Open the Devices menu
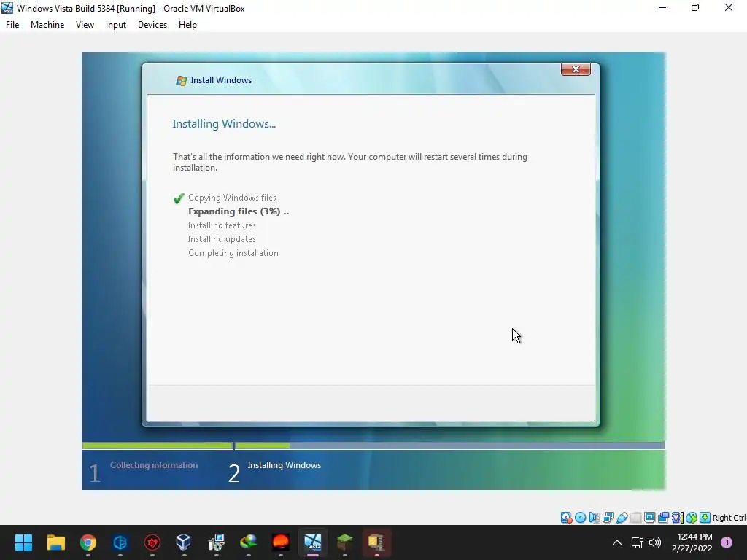The width and height of the screenshot is (747, 560). 152,25
